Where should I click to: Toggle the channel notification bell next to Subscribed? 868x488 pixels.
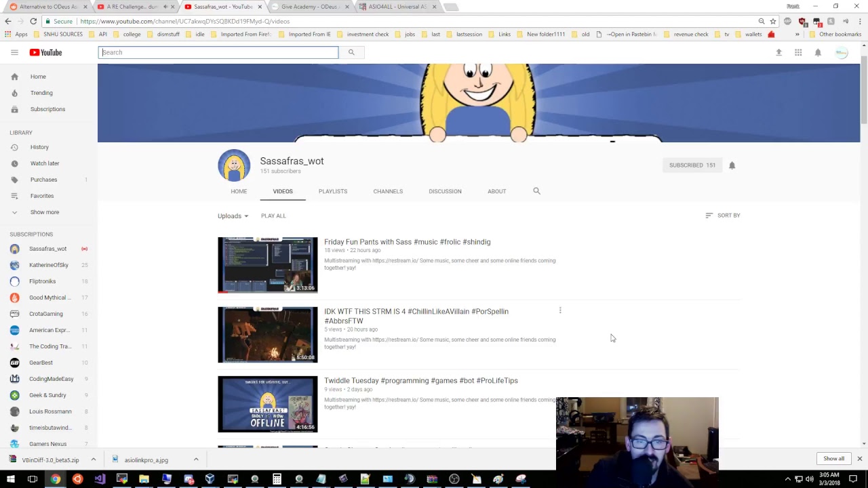[x=732, y=165]
